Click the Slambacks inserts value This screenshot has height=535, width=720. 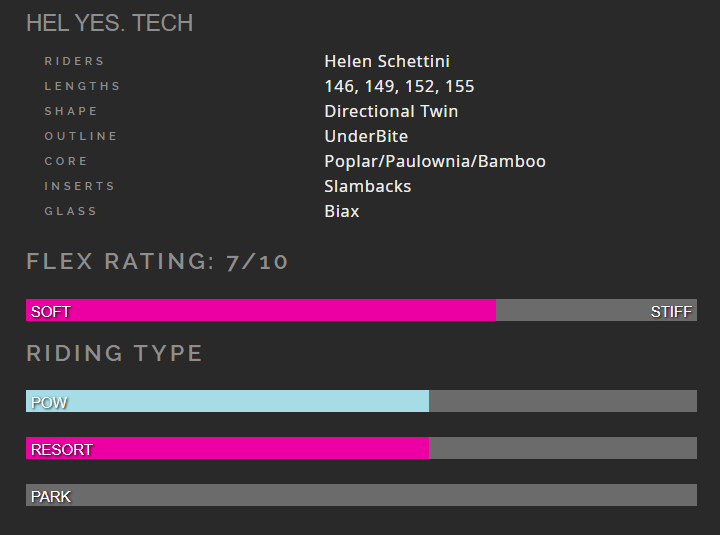[x=367, y=186]
